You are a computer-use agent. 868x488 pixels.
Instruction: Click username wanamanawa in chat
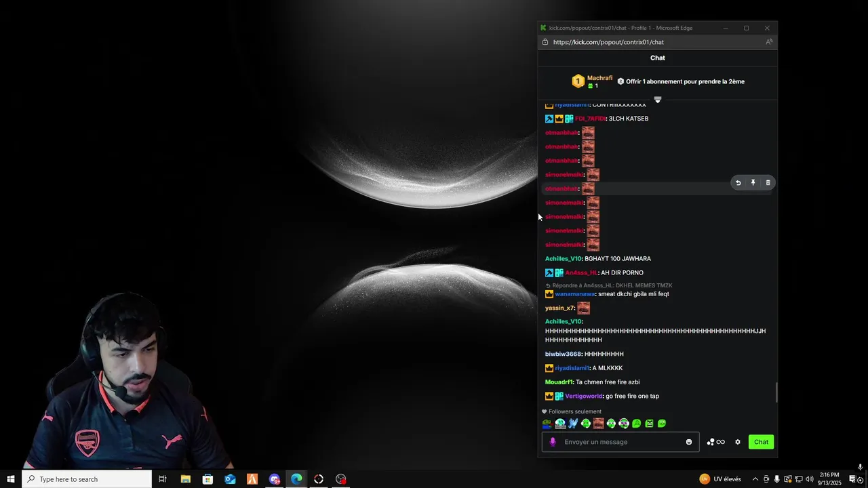pos(575,294)
